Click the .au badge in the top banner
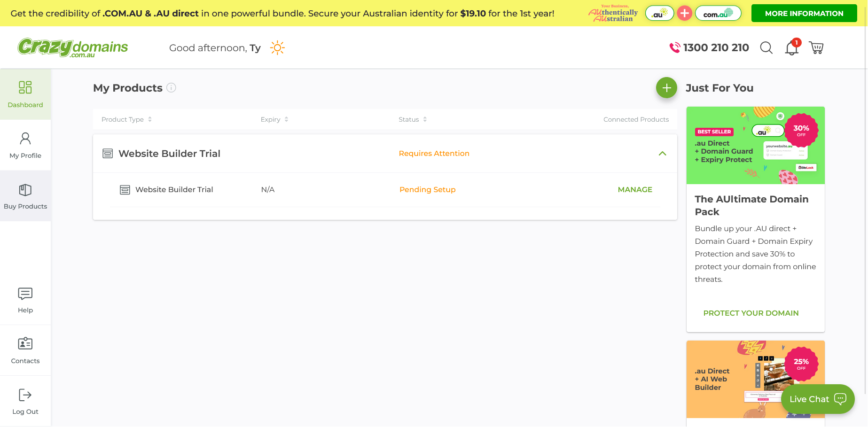This screenshot has width=868, height=427. [660, 13]
